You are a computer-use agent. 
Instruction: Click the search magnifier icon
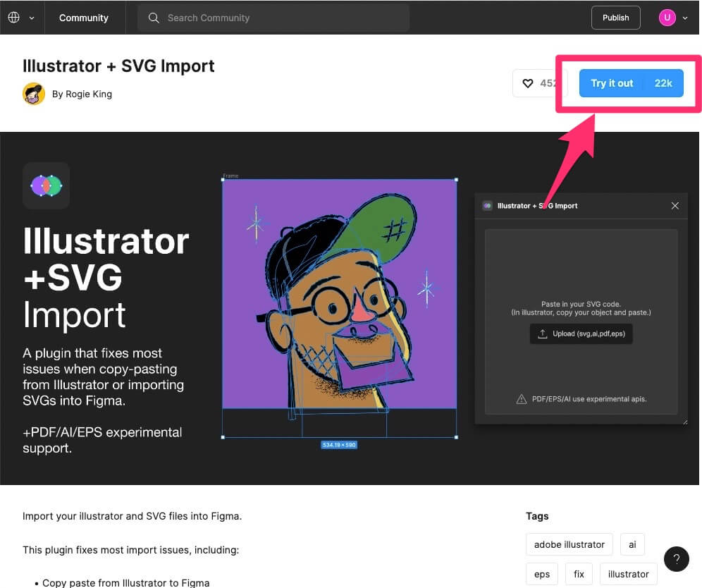pyautogui.click(x=154, y=18)
